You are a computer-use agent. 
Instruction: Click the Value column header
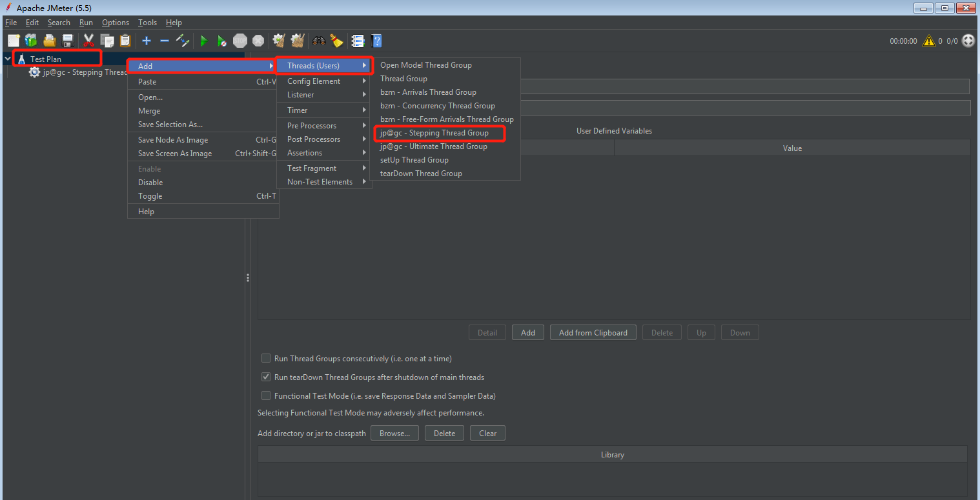792,148
